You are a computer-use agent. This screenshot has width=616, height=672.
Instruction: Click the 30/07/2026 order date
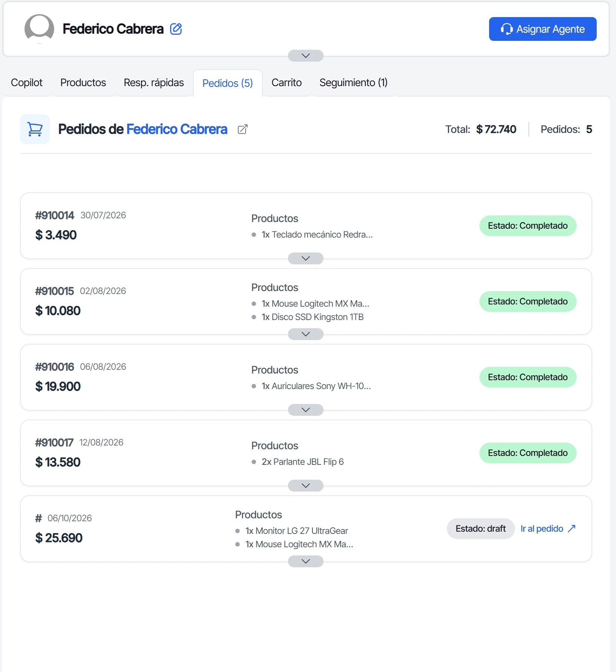tap(103, 215)
